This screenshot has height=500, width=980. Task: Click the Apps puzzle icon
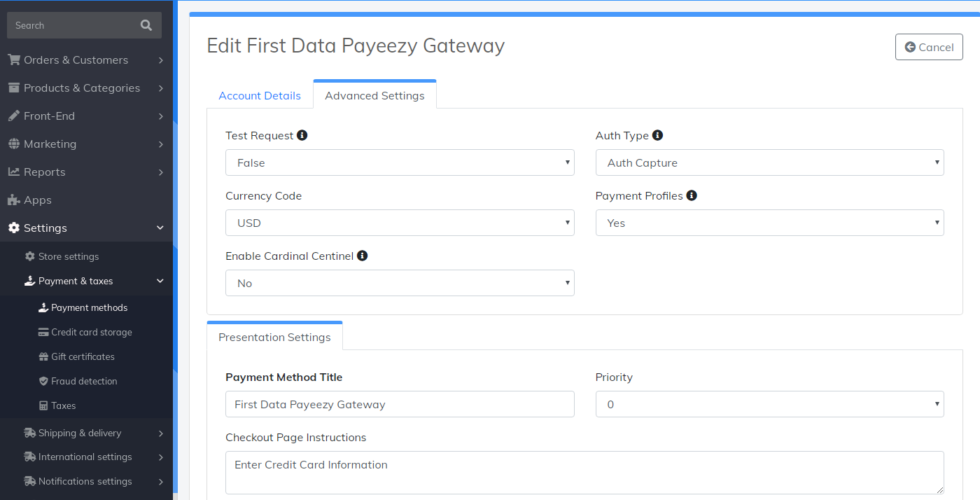click(14, 200)
